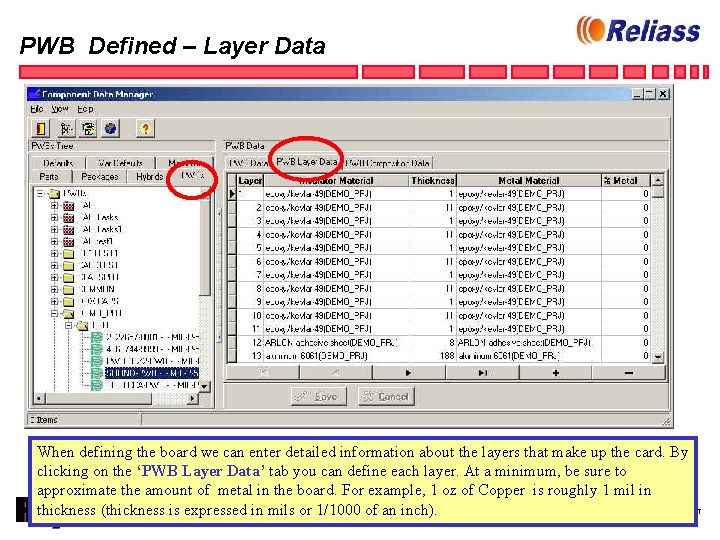Click the toolbar icon right of the exit icon

pos(65,129)
